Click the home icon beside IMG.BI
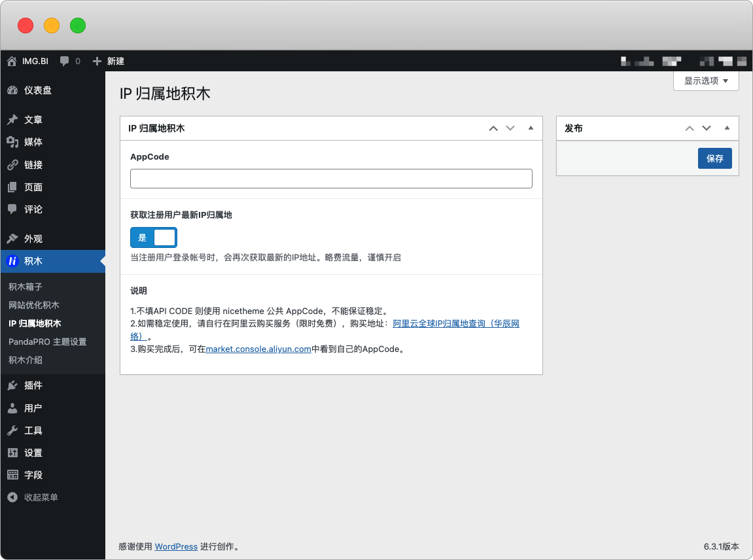753x560 pixels. tap(12, 61)
